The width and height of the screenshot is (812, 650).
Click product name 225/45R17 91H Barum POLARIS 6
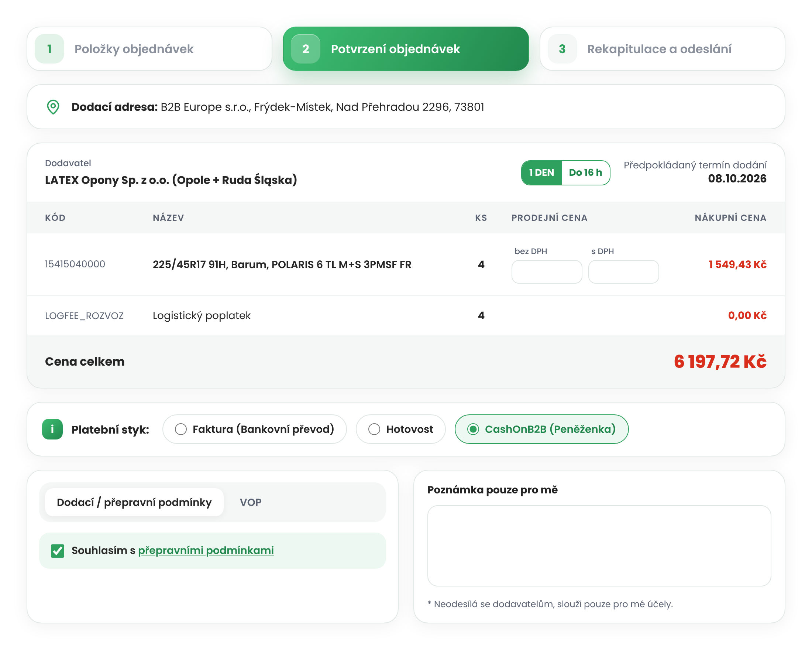pyautogui.click(x=282, y=264)
